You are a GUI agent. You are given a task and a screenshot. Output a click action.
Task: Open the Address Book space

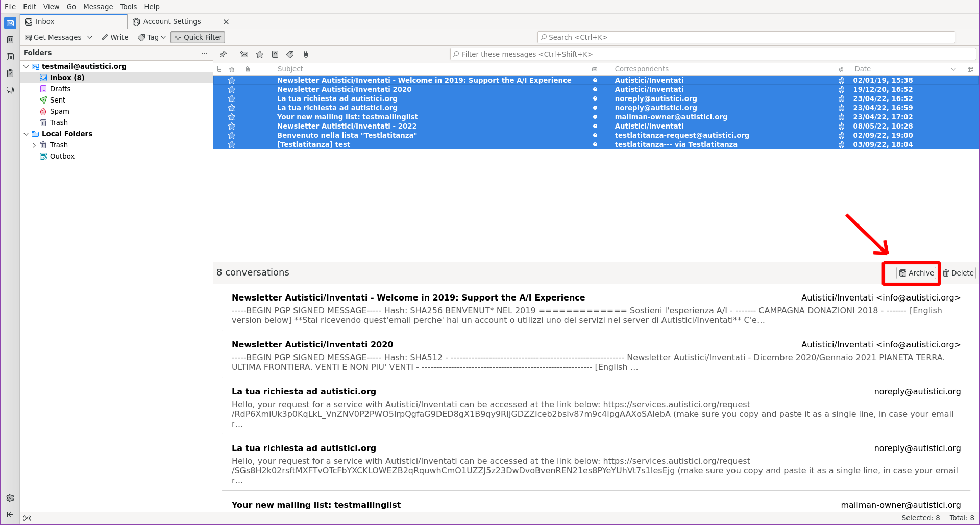10,40
